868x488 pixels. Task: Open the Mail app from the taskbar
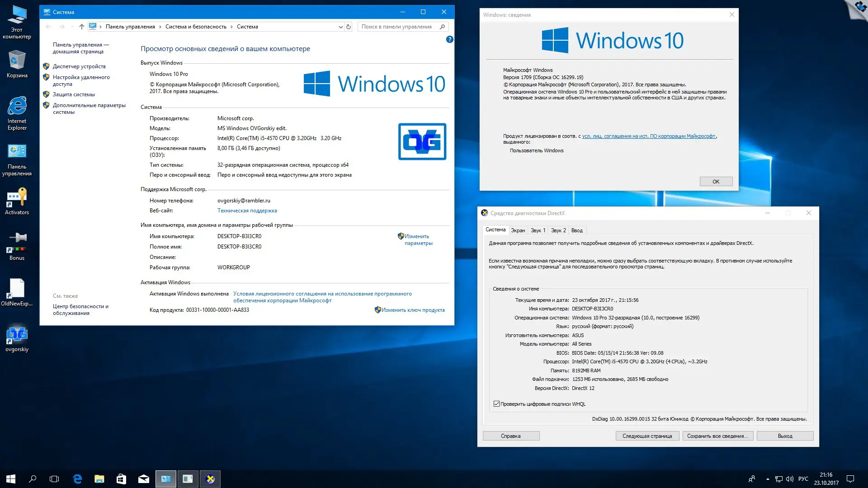(x=144, y=479)
